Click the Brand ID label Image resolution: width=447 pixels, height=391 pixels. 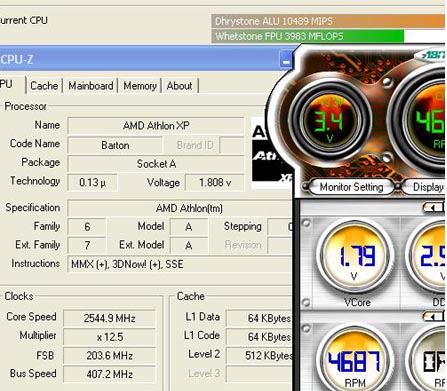[x=195, y=145]
